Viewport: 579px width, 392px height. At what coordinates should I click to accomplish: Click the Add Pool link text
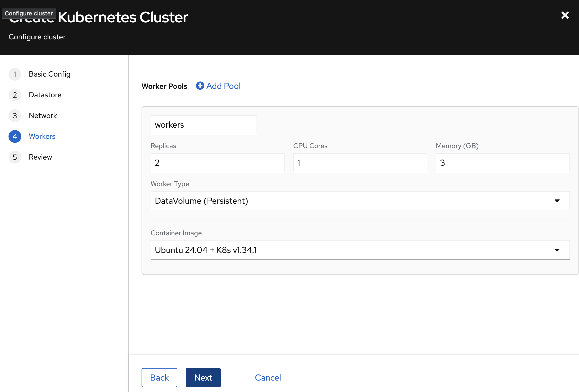(224, 86)
